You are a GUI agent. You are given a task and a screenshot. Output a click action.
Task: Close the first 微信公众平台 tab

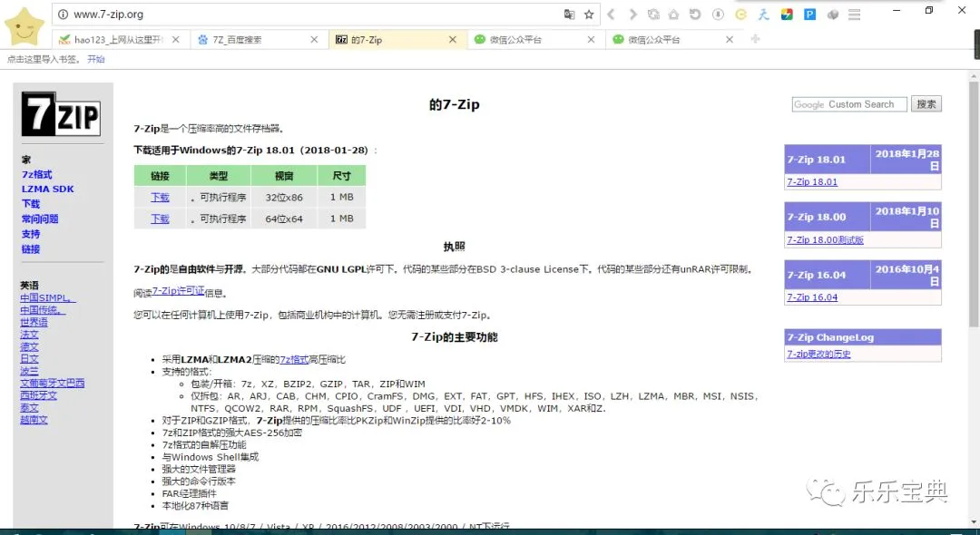click(x=591, y=39)
